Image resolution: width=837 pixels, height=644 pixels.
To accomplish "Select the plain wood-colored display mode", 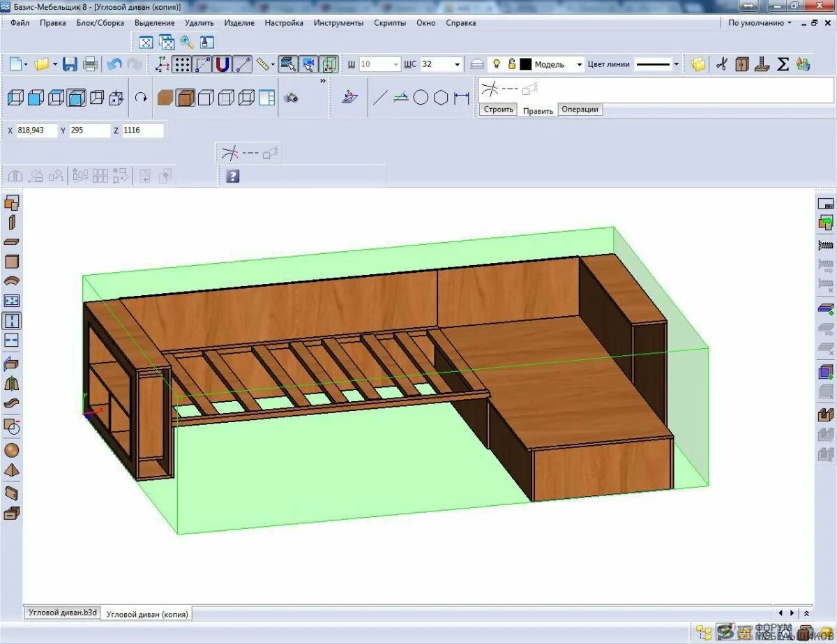I will click(x=165, y=98).
